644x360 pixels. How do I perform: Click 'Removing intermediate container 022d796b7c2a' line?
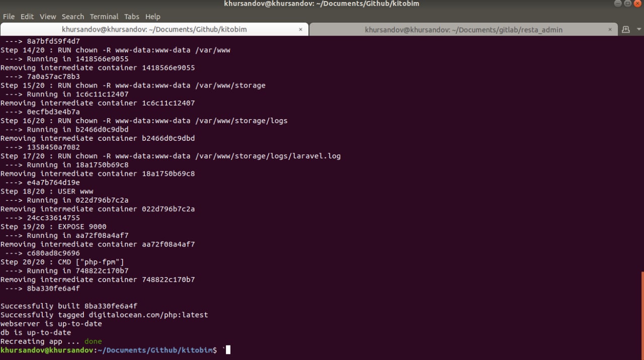click(98, 209)
